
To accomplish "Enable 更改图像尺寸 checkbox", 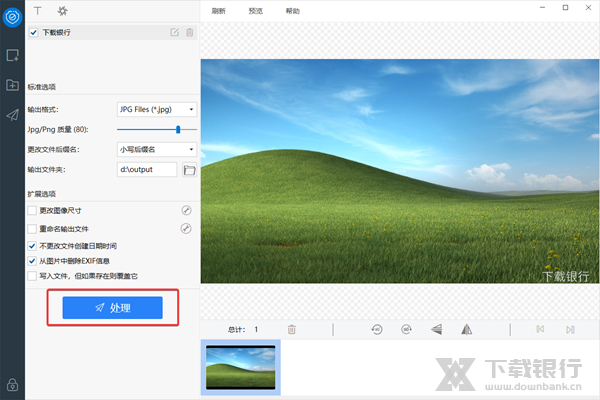I will (32, 211).
